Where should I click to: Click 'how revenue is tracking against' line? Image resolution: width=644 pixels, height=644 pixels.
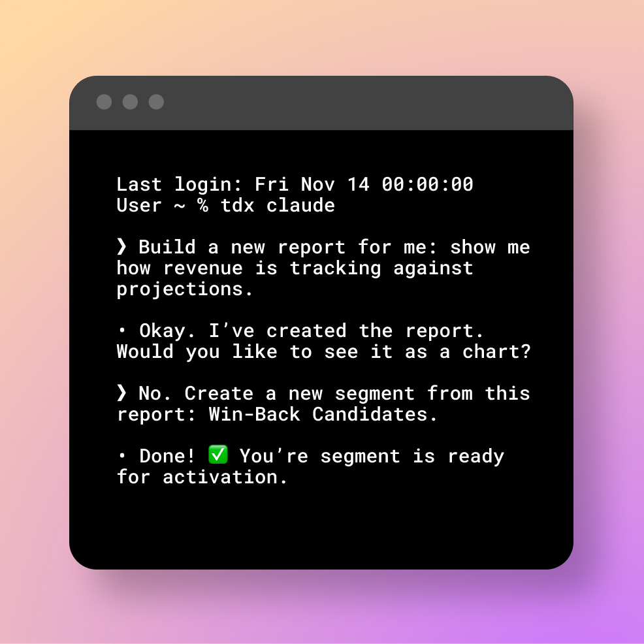click(295, 268)
